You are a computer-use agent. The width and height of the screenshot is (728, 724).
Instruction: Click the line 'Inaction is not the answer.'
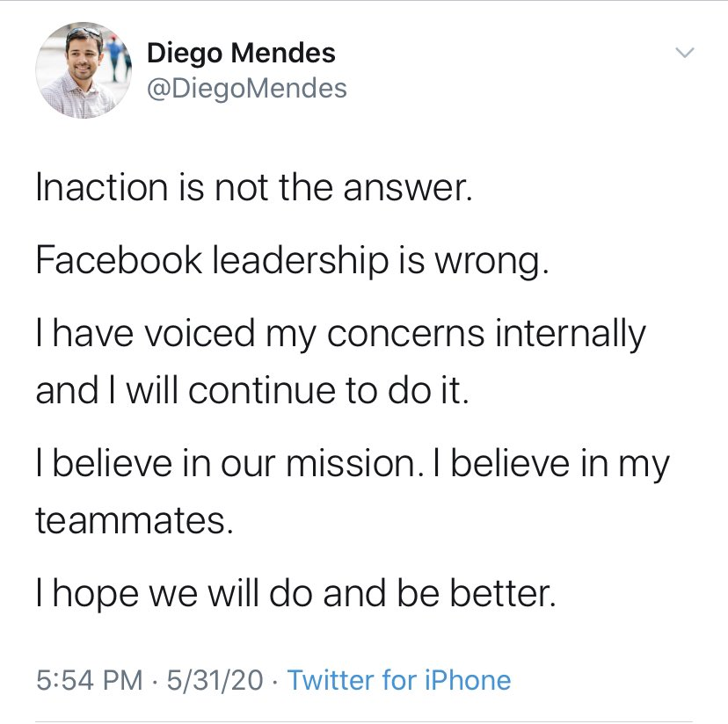pos(254,187)
